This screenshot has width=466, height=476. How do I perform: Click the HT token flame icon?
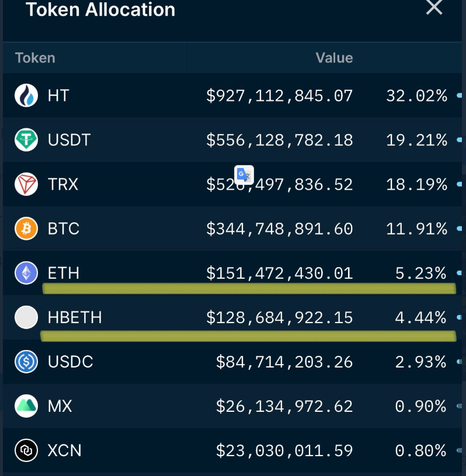(26, 96)
